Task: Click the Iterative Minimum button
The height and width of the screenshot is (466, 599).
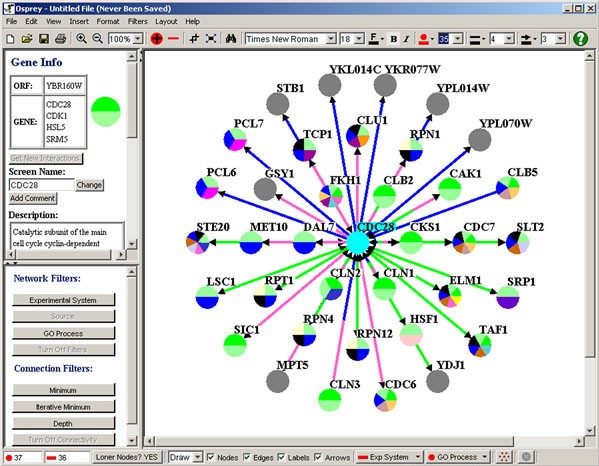Action: 63,407
